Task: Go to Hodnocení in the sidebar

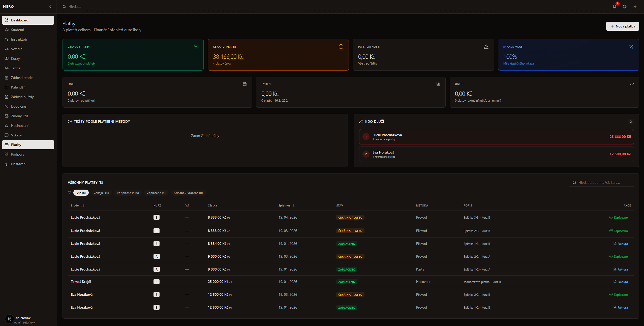Action: tap(20, 126)
